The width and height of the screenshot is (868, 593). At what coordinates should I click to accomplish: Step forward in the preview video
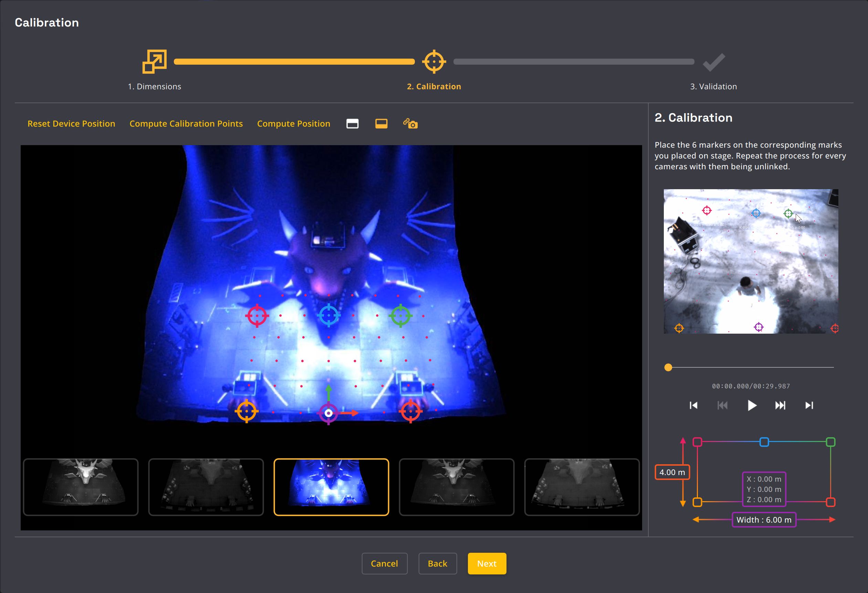tap(780, 405)
